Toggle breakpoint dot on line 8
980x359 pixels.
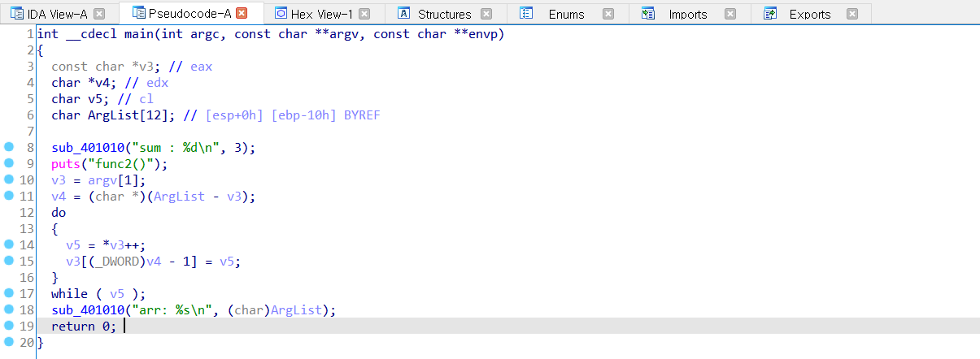(x=9, y=147)
